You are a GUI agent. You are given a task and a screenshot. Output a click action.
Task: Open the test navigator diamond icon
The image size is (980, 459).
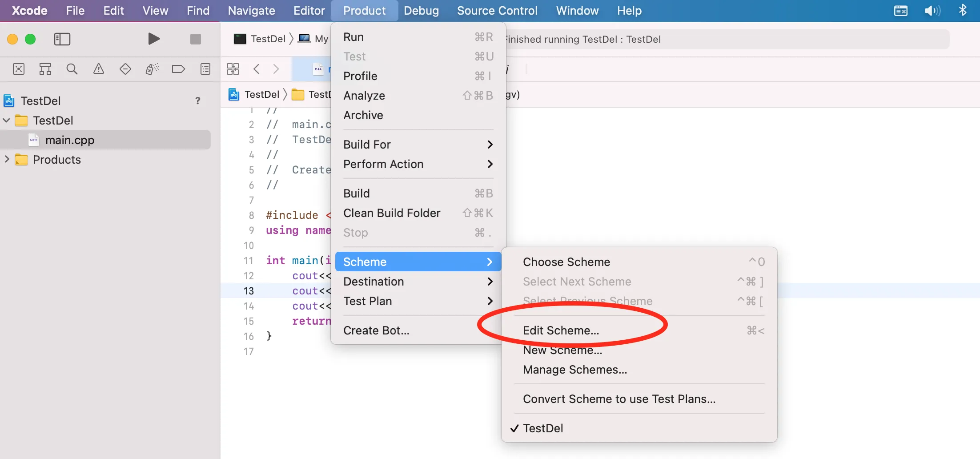pos(125,69)
